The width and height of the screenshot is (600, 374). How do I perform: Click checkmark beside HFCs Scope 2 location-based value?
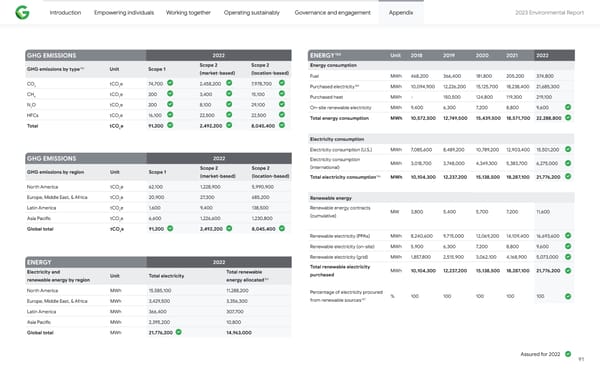pos(282,114)
